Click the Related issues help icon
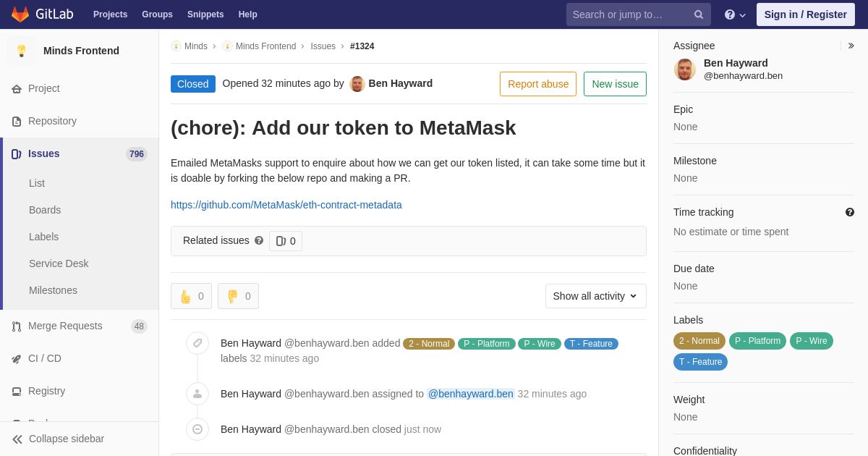 pyautogui.click(x=259, y=240)
